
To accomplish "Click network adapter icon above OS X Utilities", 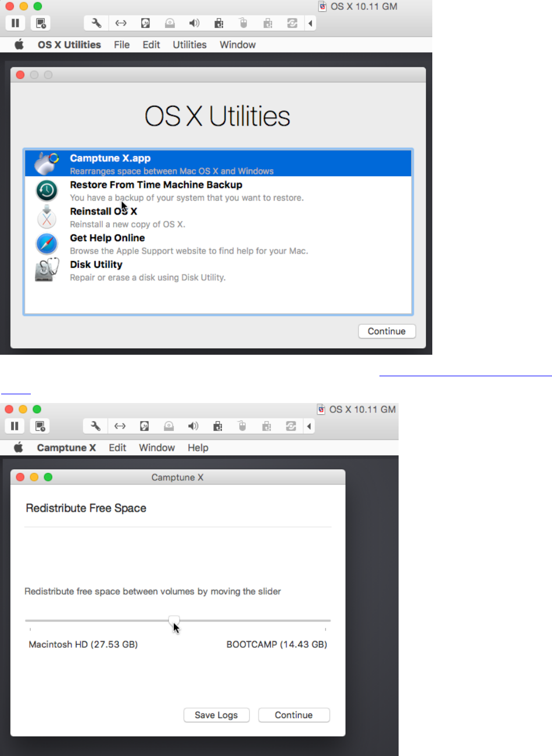I will tap(121, 23).
